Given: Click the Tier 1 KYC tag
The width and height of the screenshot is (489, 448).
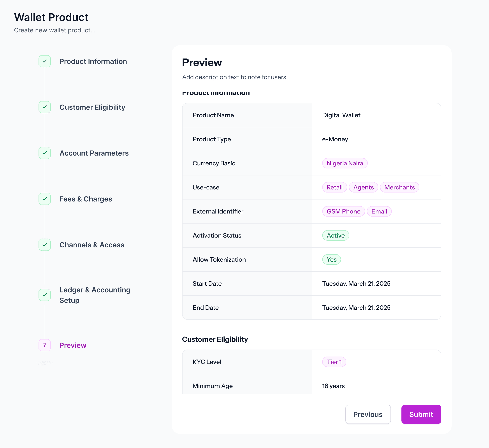Looking at the screenshot, I should pyautogui.click(x=334, y=362).
